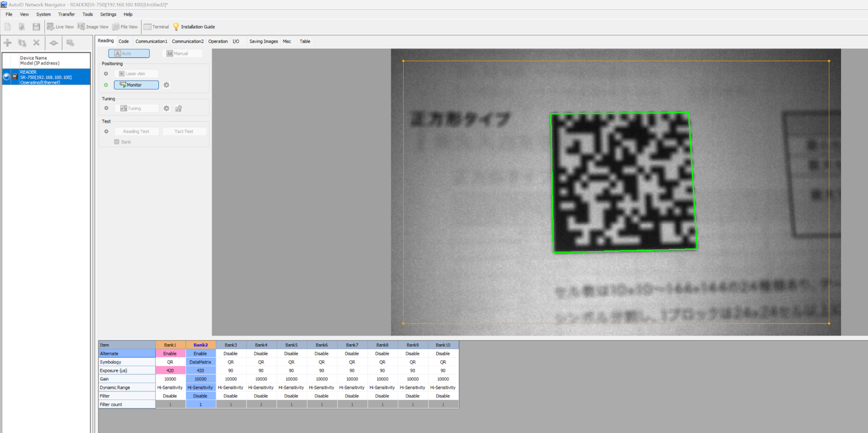The width and height of the screenshot is (868, 433).
Task: Click the search devices icon beside plus
Action: (22, 43)
